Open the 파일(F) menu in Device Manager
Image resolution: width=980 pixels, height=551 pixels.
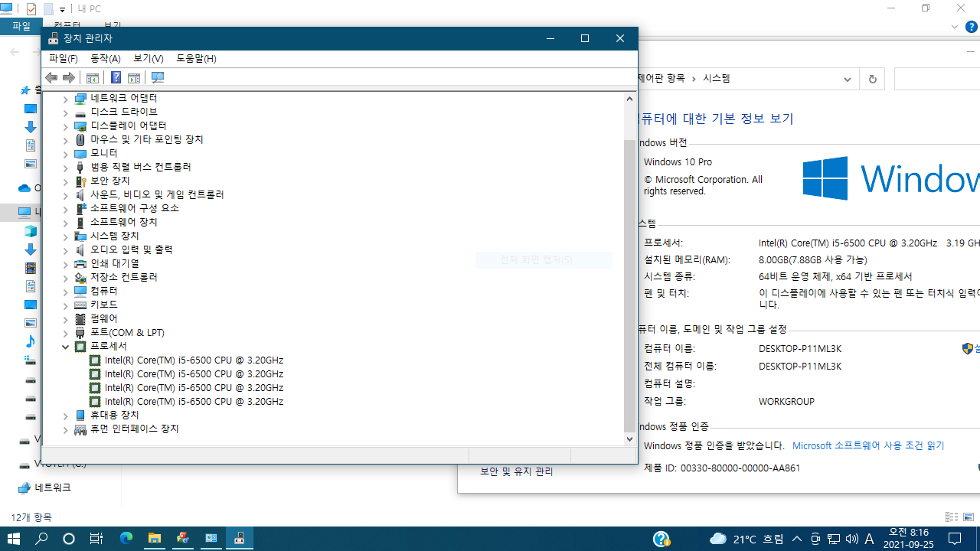pos(64,58)
